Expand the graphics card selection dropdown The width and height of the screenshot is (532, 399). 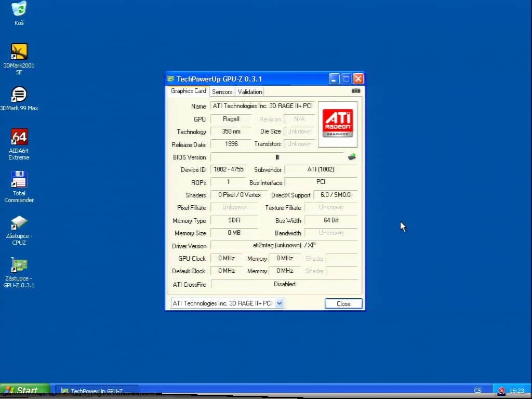280,303
